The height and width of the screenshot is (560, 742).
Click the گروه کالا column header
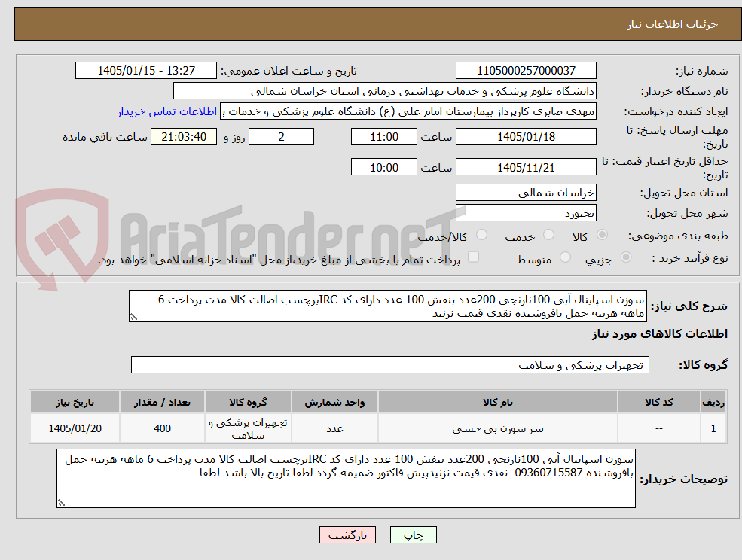(x=248, y=402)
